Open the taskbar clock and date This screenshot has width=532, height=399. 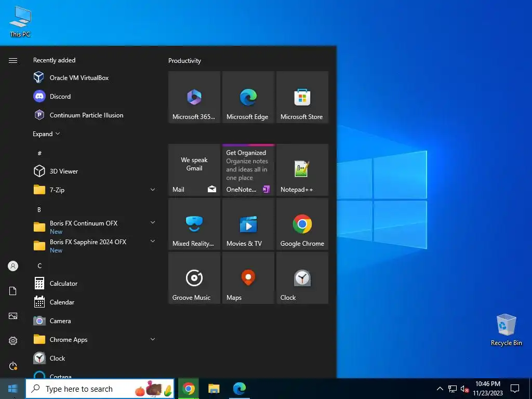(488, 389)
